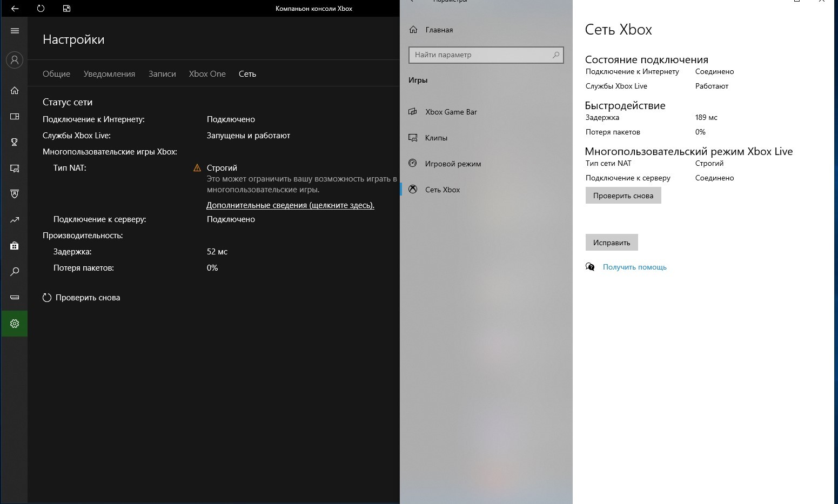Click the Статус сети heading
This screenshot has width=838, height=504.
tap(68, 102)
